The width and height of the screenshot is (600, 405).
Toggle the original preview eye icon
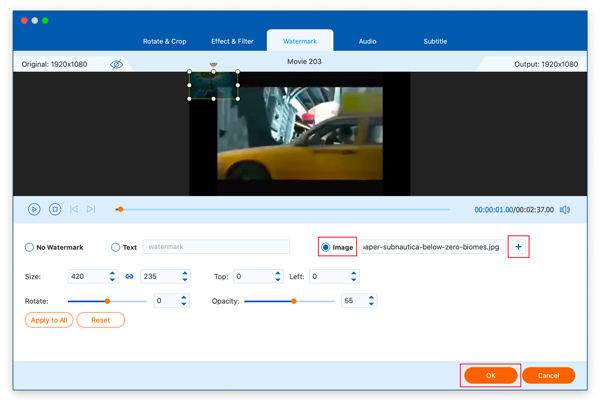(x=117, y=64)
